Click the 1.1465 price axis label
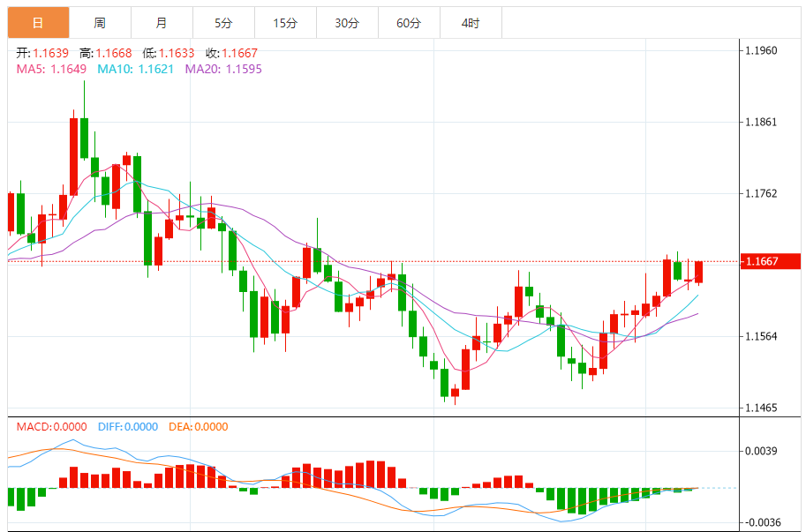The image size is (806, 532). coord(760,408)
